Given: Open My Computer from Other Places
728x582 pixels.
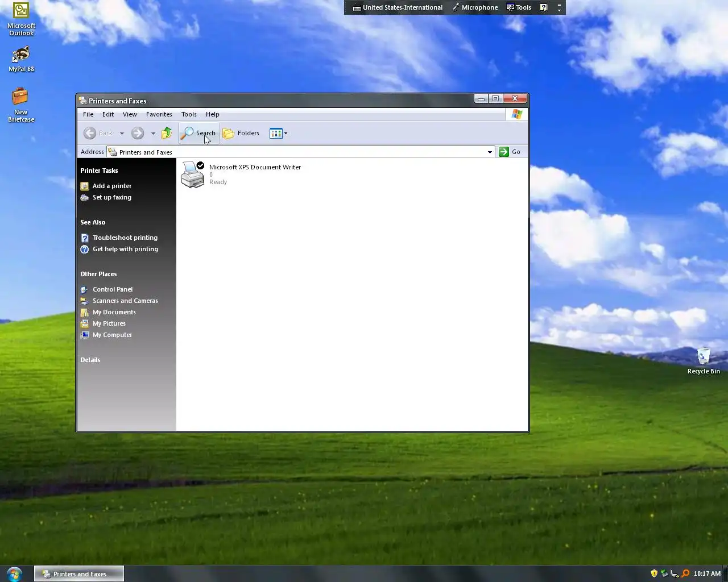Looking at the screenshot, I should [113, 335].
